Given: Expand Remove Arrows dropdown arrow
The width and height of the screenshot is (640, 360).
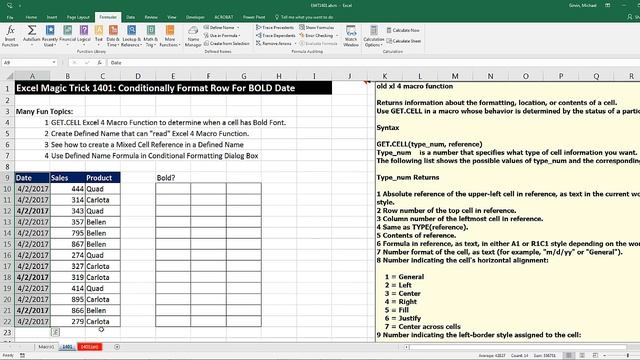Looking at the screenshot, I should (x=295, y=43).
